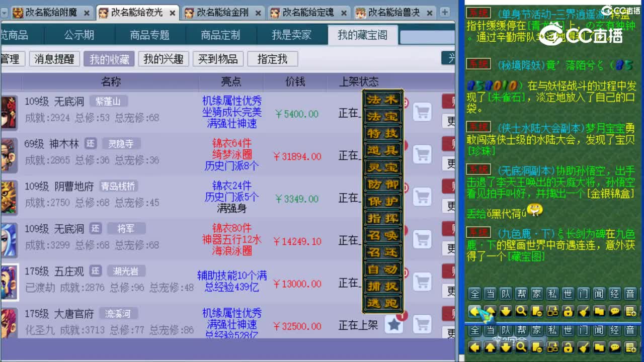Click the search input field beside 我的藏宝阁
Image resolution: width=644 pixels, height=362 pixels.
[x=428, y=36]
